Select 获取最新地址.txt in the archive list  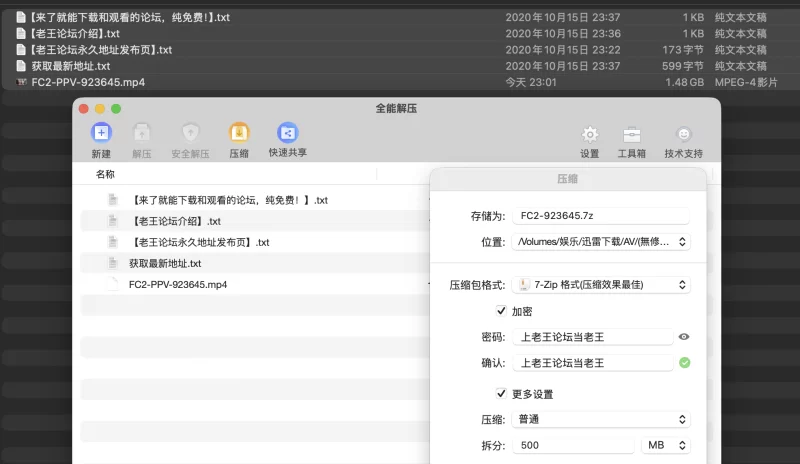click(x=165, y=264)
